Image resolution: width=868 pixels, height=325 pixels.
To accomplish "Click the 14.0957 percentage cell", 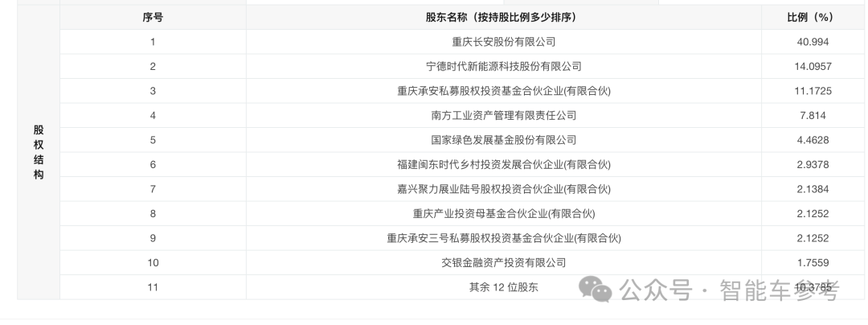I will click(x=811, y=67).
